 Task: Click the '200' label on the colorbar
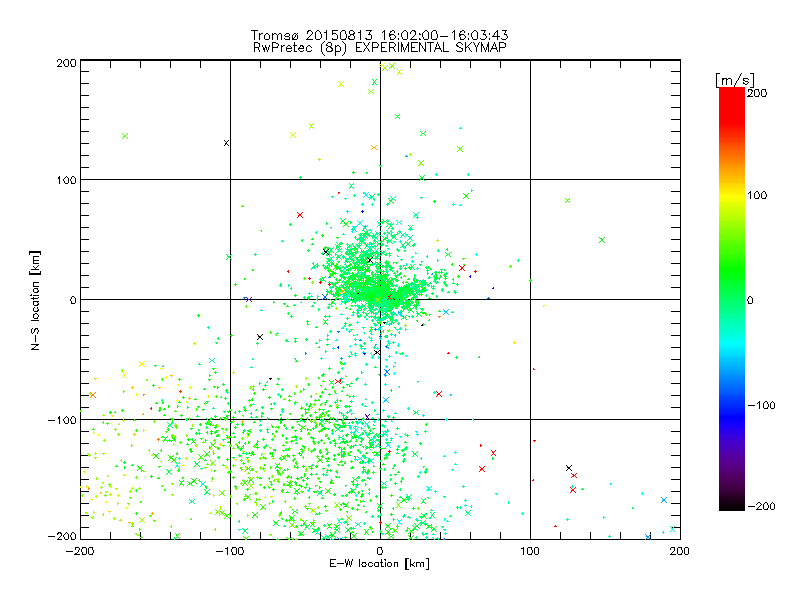tap(757, 93)
